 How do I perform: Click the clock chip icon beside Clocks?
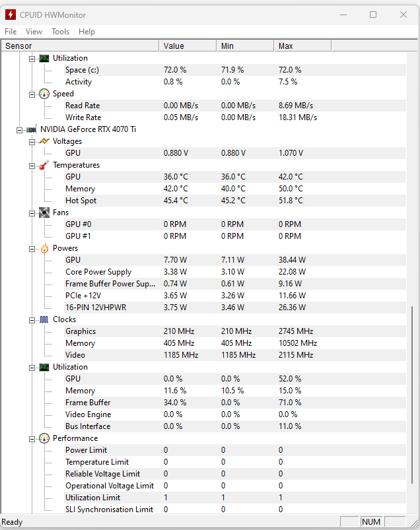(44, 319)
